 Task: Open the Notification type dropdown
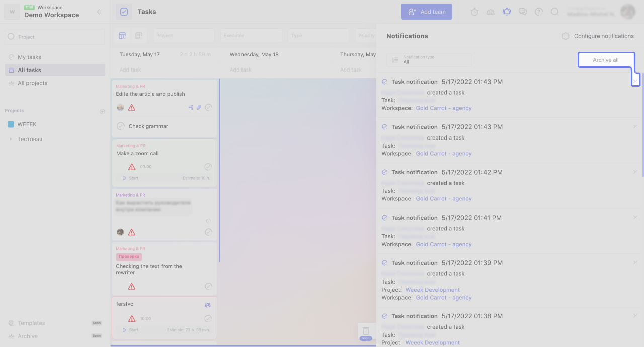(x=429, y=60)
